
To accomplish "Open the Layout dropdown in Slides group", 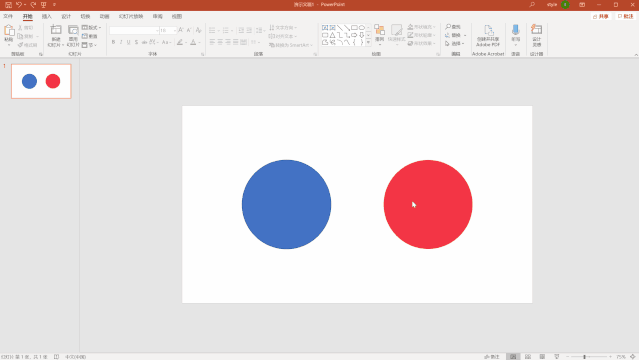I will click(92, 27).
